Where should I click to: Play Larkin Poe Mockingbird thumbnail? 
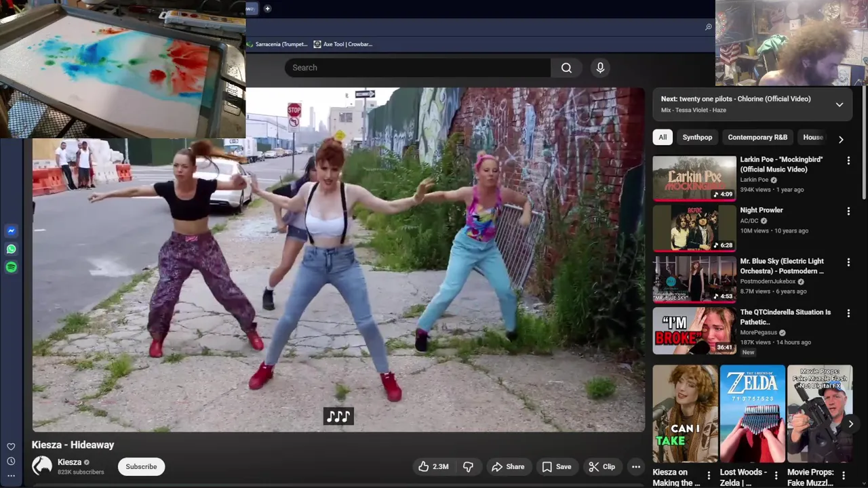(694, 178)
